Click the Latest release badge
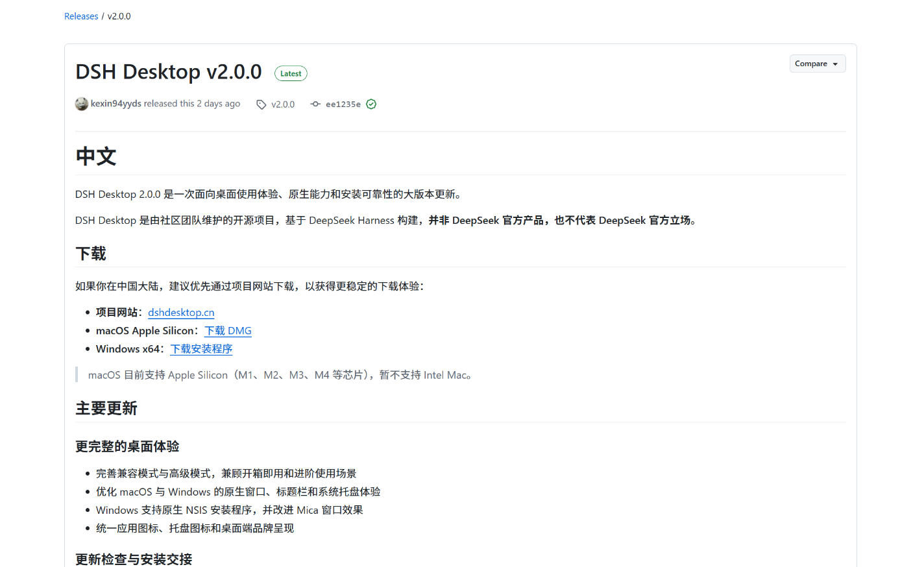Image resolution: width=924 pixels, height=567 pixels. click(291, 74)
